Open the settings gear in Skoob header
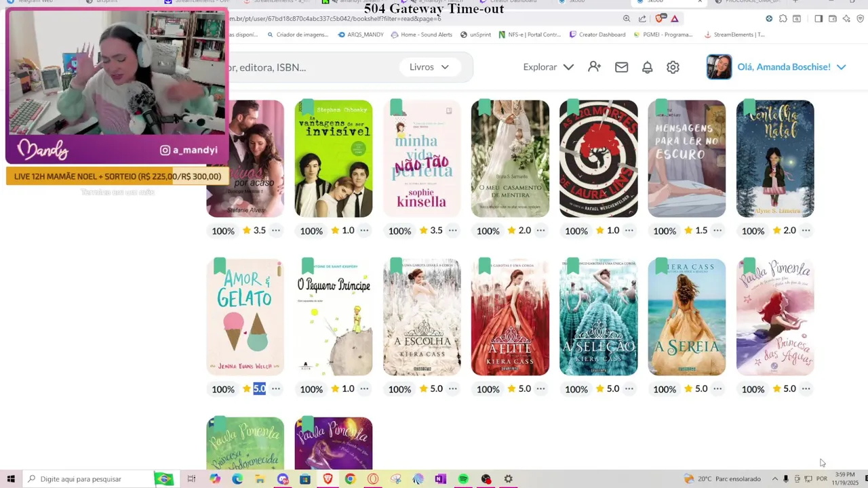 tap(673, 67)
